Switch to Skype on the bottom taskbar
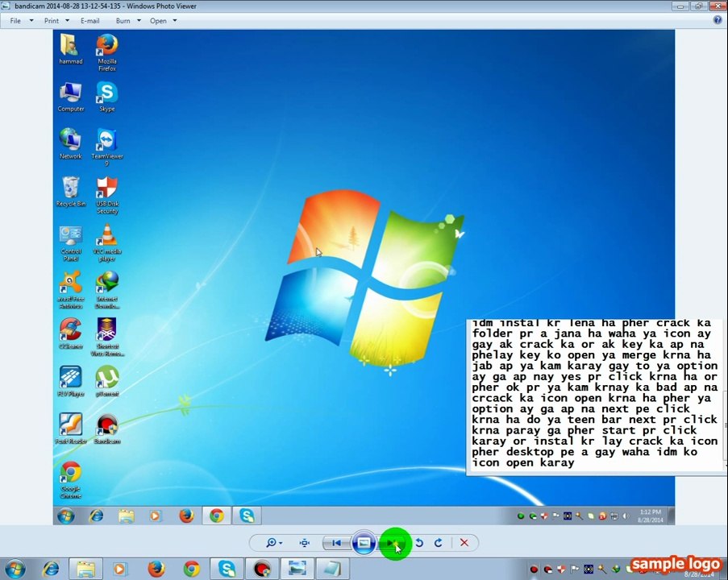Image resolution: width=728 pixels, height=580 pixels. [x=227, y=569]
